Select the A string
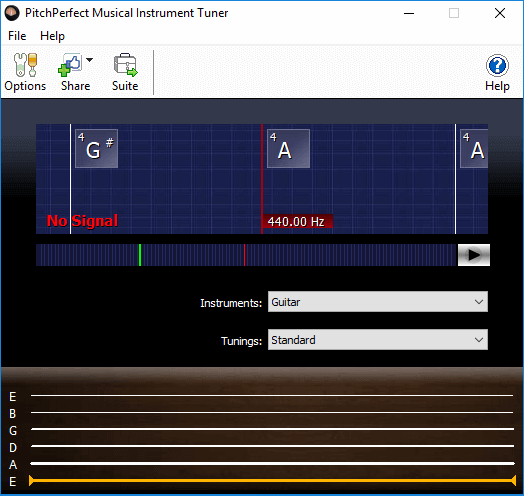 (x=272, y=463)
